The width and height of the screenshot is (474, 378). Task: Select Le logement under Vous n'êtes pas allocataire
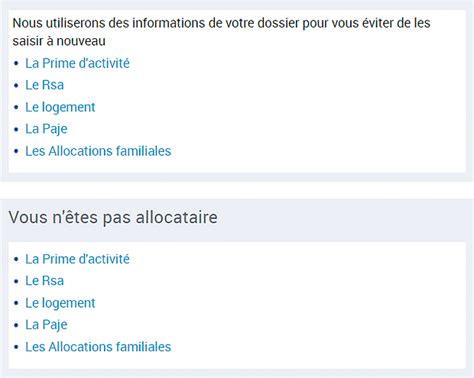click(x=60, y=303)
